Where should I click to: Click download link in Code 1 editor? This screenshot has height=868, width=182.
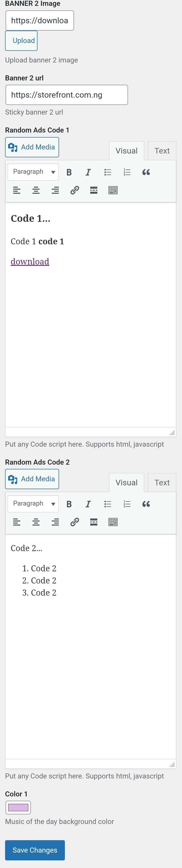(30, 262)
